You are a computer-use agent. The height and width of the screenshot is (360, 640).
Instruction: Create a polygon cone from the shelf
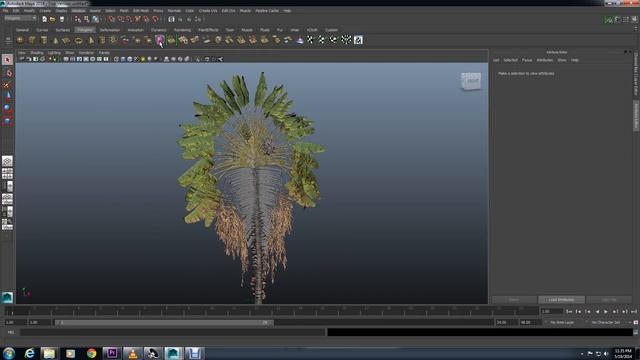click(x=55, y=40)
